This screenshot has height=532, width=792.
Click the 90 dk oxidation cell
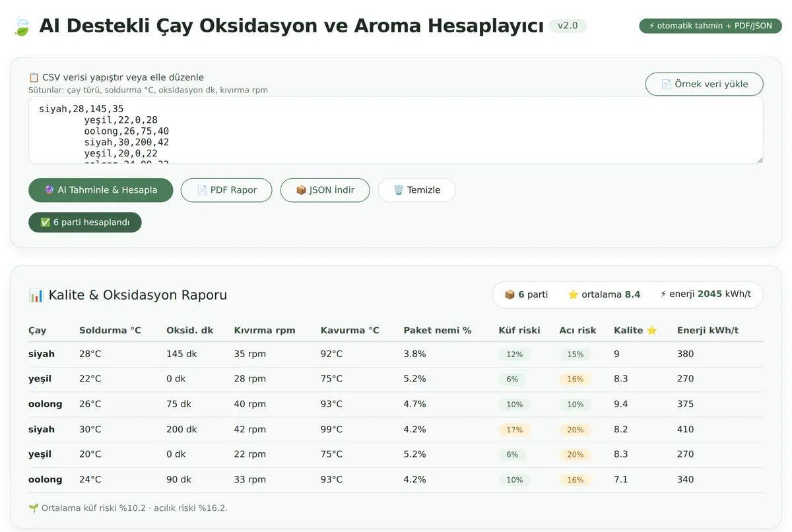[x=179, y=479]
